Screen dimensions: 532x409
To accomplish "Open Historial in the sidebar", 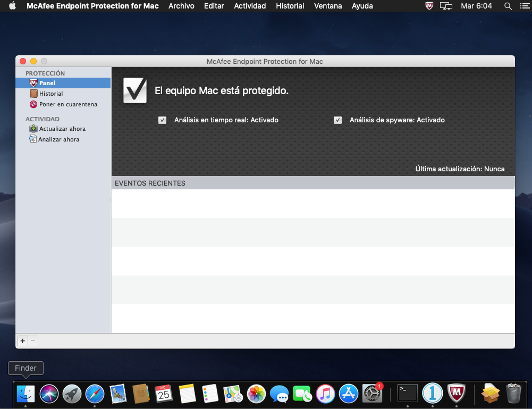I will (x=51, y=94).
